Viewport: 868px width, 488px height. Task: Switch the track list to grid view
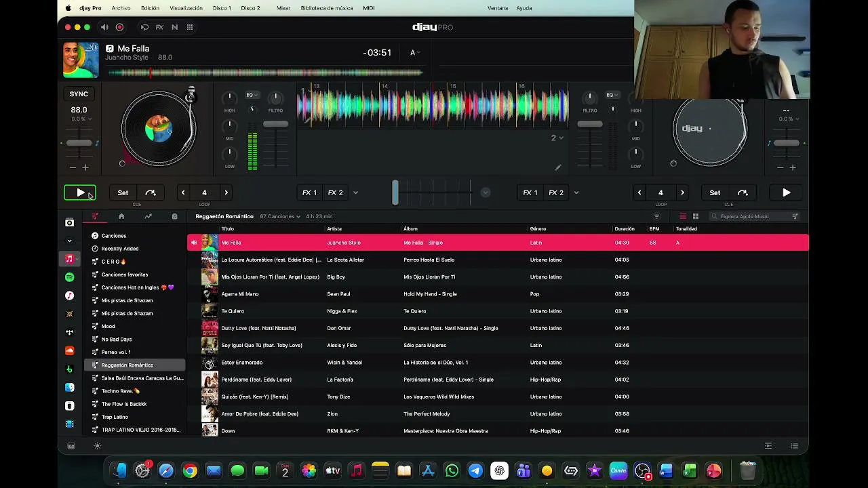click(x=695, y=216)
